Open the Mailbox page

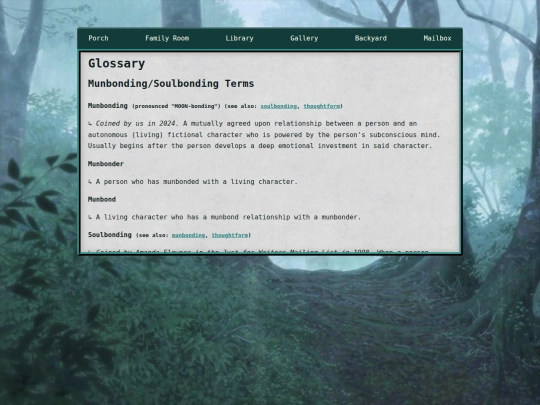(x=437, y=38)
